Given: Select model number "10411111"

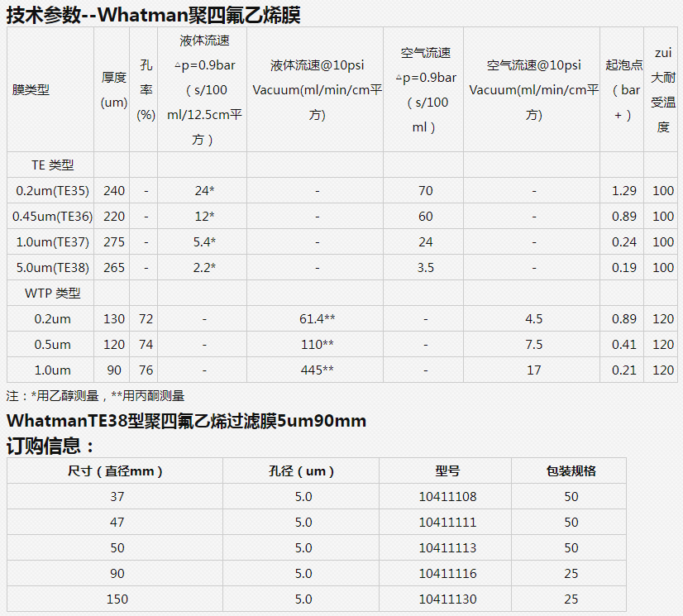Looking at the screenshot, I should click(x=447, y=523).
